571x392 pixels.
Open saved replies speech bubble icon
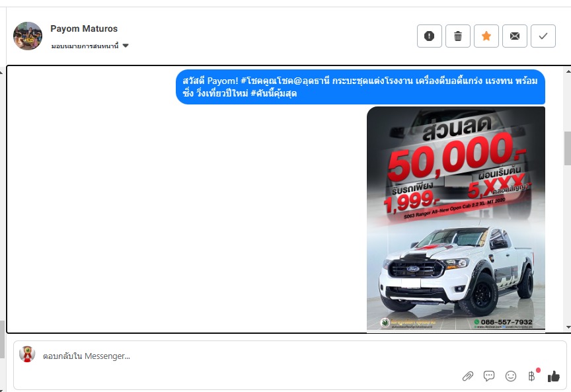[x=488, y=375]
